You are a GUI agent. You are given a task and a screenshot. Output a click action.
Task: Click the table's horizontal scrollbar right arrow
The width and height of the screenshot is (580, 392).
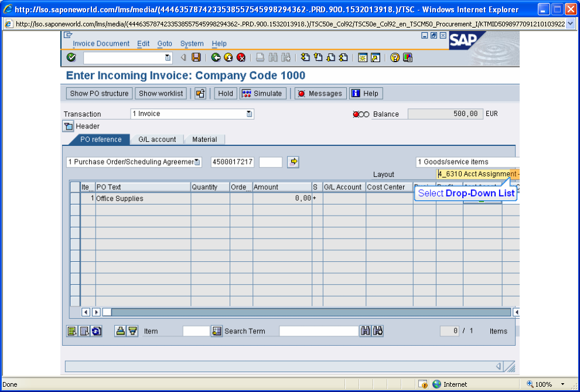click(96, 312)
